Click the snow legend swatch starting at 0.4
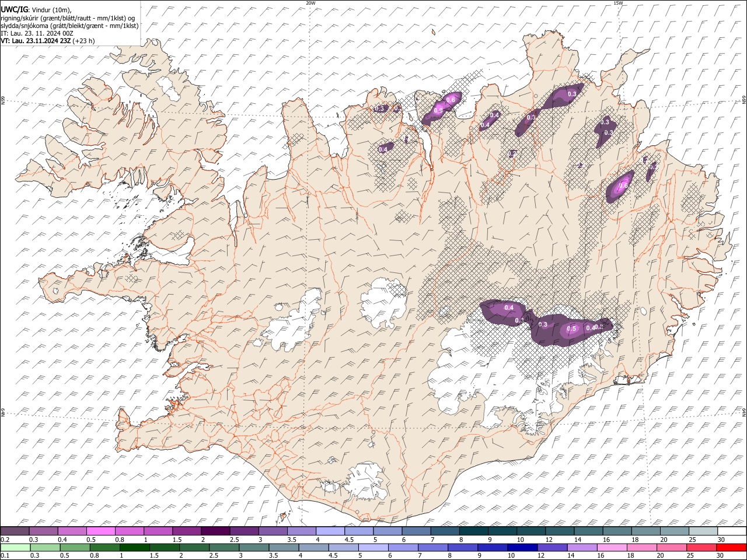The width and height of the screenshot is (747, 560). [x=72, y=531]
